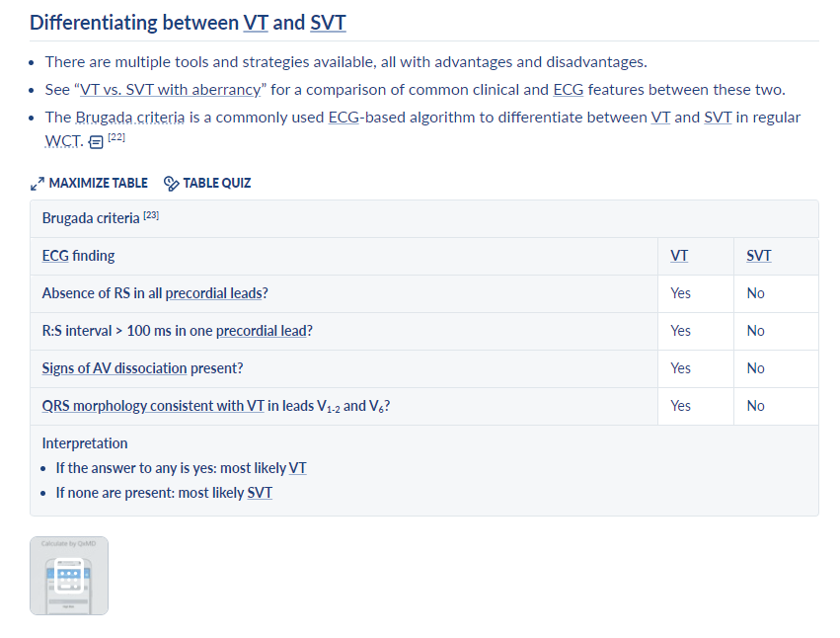Click precordial lead link in R:S interval row
This screenshot has height=638, width=840.
[262, 331]
